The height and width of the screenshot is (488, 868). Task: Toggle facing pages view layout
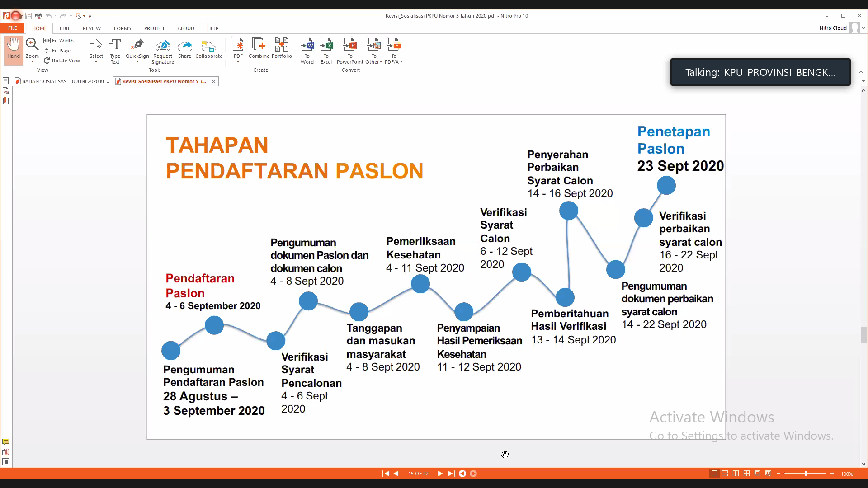736,474
